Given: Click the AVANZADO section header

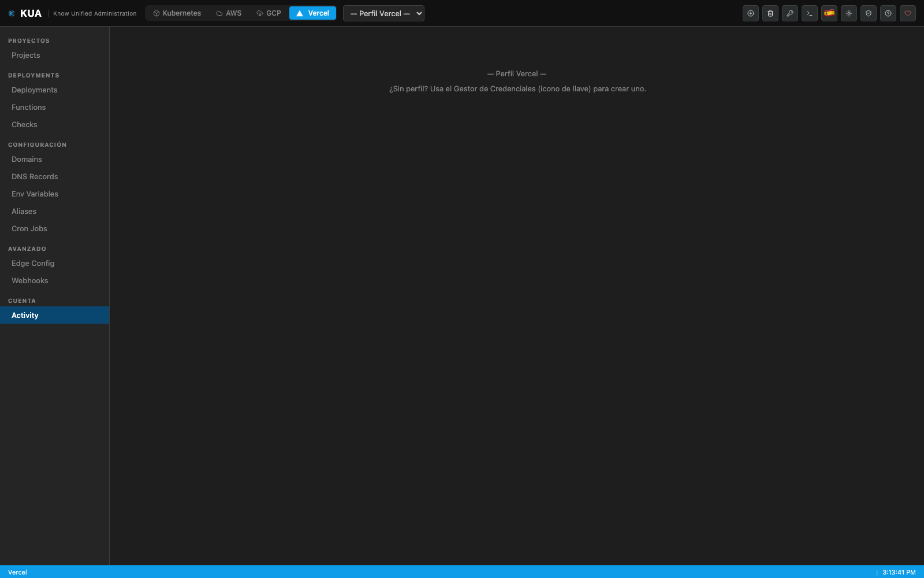Looking at the screenshot, I should point(27,249).
